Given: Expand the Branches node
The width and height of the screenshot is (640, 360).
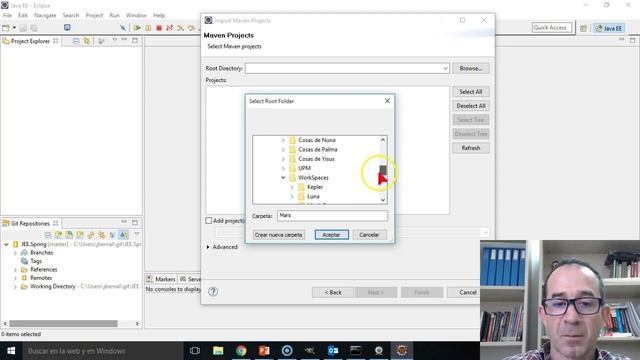Looking at the screenshot, I should (x=16, y=253).
